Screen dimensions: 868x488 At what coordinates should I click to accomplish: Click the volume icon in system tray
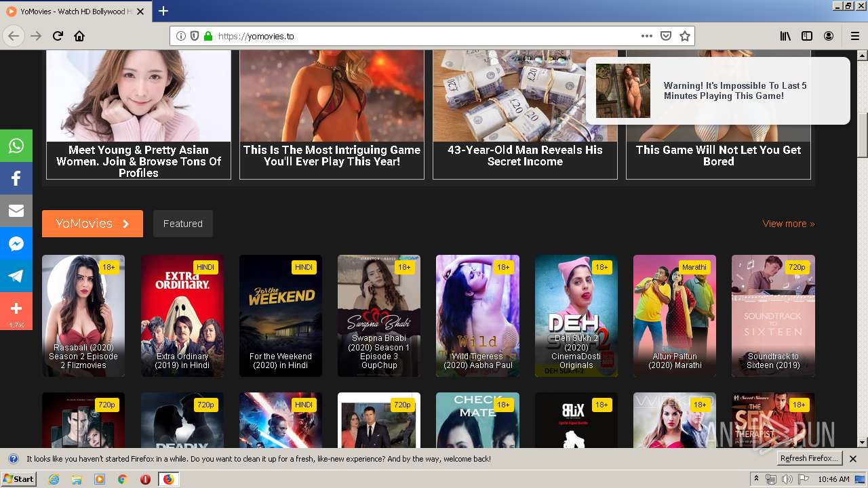pos(787,479)
